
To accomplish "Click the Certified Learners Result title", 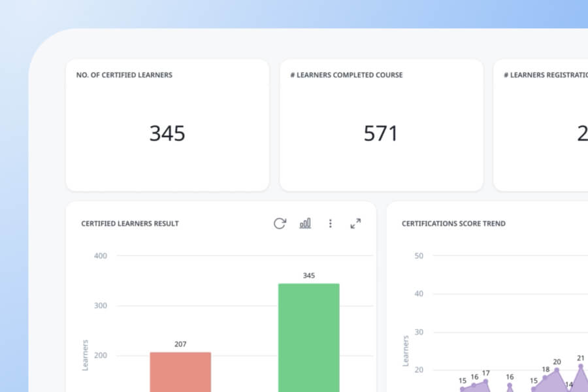I will tap(130, 223).
